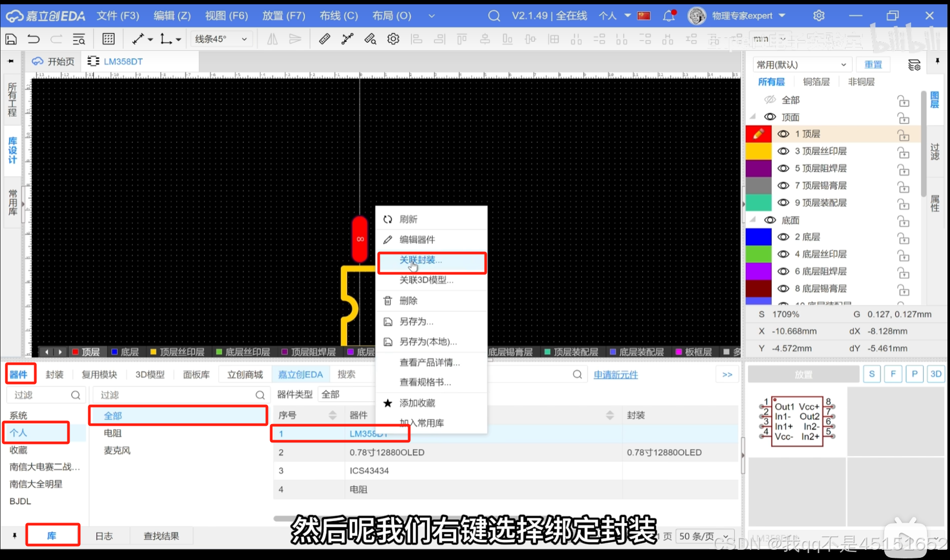Select the ruler measure tool
This screenshot has height=560, width=950.
[x=324, y=39]
